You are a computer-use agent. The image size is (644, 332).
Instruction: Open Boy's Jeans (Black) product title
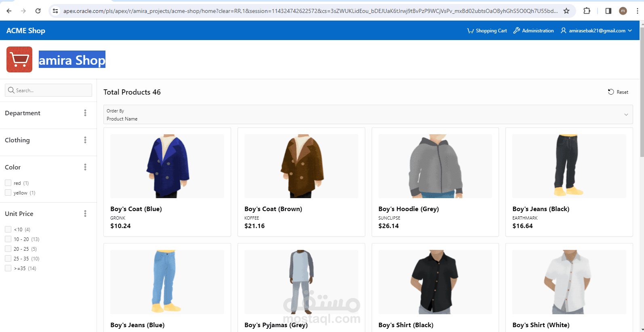click(x=541, y=209)
